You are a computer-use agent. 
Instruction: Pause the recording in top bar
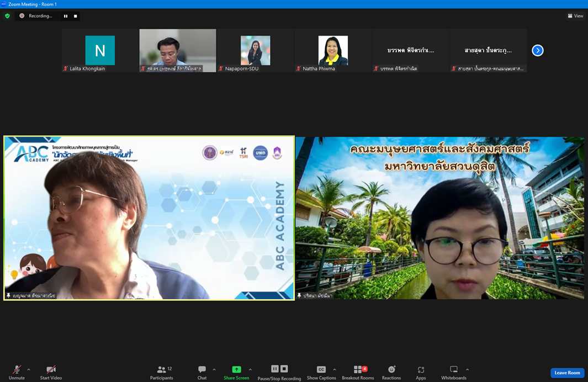click(x=66, y=16)
